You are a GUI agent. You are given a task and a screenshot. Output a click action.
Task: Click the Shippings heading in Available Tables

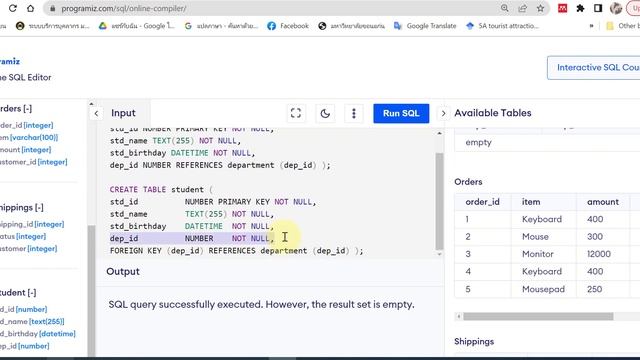(474, 341)
